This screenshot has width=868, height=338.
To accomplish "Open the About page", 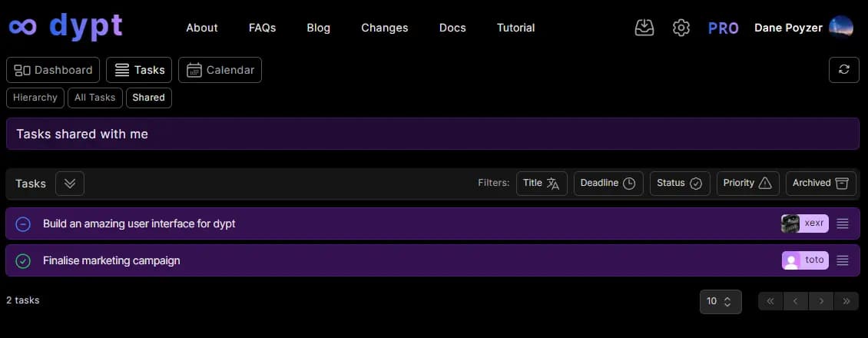I will pyautogui.click(x=202, y=28).
